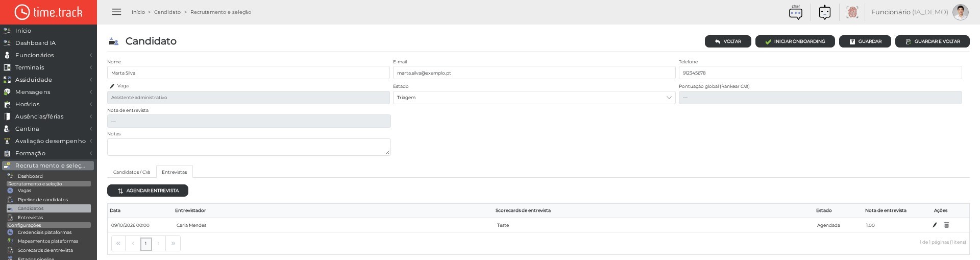This screenshot has width=980, height=260.
Task: Click the E-mail input field
Action: 534,73
